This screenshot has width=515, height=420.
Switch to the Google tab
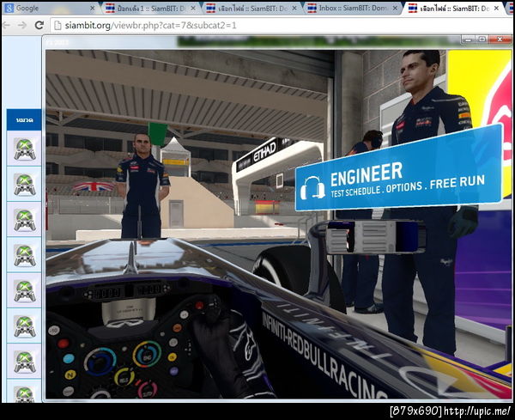(49, 8)
